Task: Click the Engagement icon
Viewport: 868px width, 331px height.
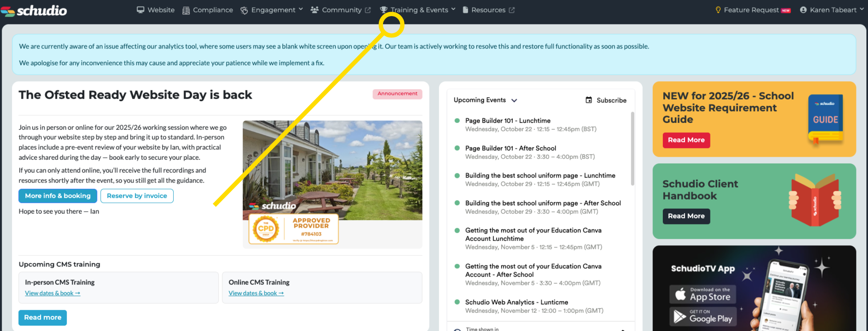Action: pos(244,10)
